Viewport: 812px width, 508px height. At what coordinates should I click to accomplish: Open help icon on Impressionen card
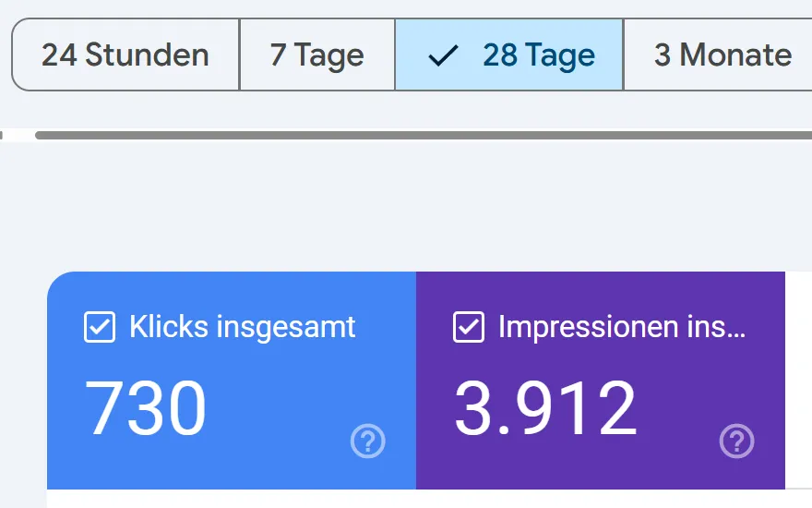(x=737, y=441)
